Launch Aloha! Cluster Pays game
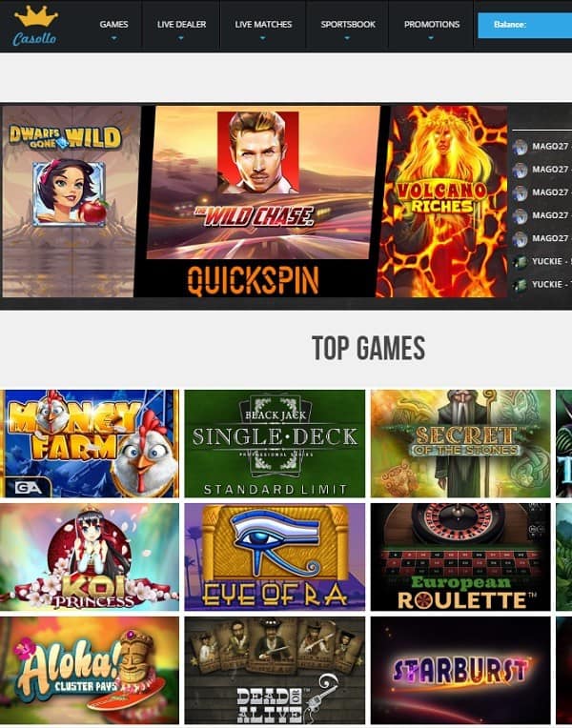This screenshot has height=728, width=572. click(90, 671)
